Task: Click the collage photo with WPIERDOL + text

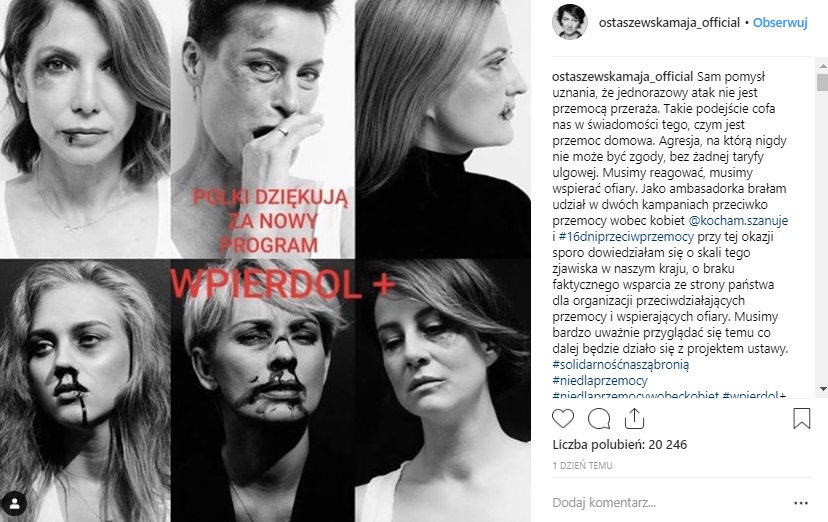Action: click(265, 261)
